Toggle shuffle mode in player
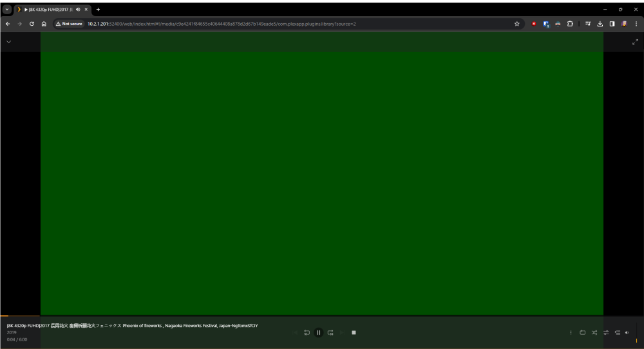Viewport: 644px width, 349px height. click(x=594, y=332)
